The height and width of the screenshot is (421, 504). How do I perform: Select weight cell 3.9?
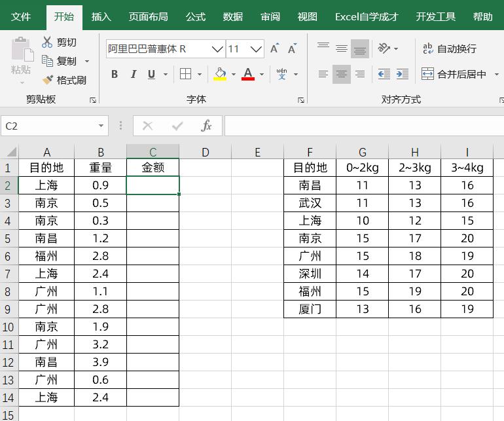(x=100, y=362)
